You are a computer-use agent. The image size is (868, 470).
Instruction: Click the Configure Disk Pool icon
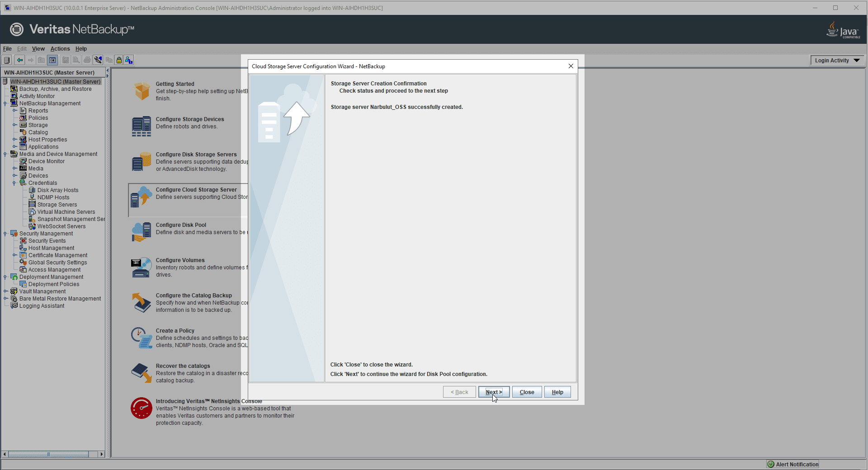[142, 232]
